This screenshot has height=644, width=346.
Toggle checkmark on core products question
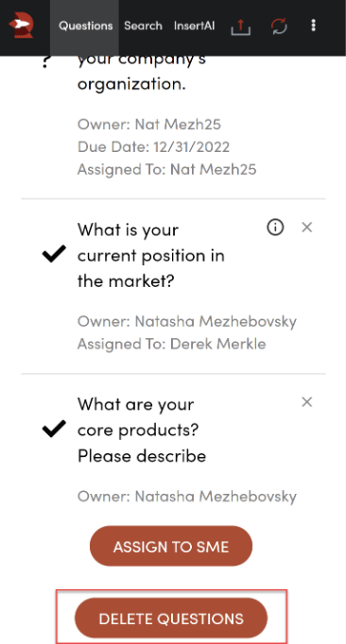click(54, 429)
